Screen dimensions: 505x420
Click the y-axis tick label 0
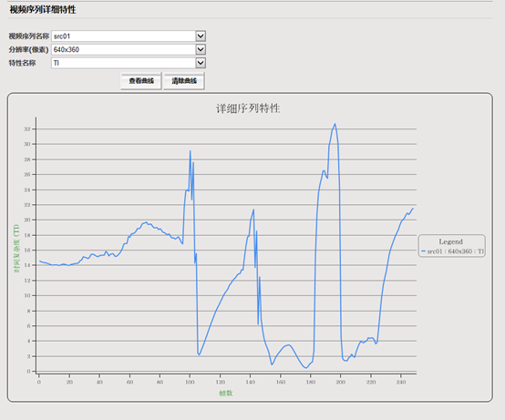[x=28, y=372]
